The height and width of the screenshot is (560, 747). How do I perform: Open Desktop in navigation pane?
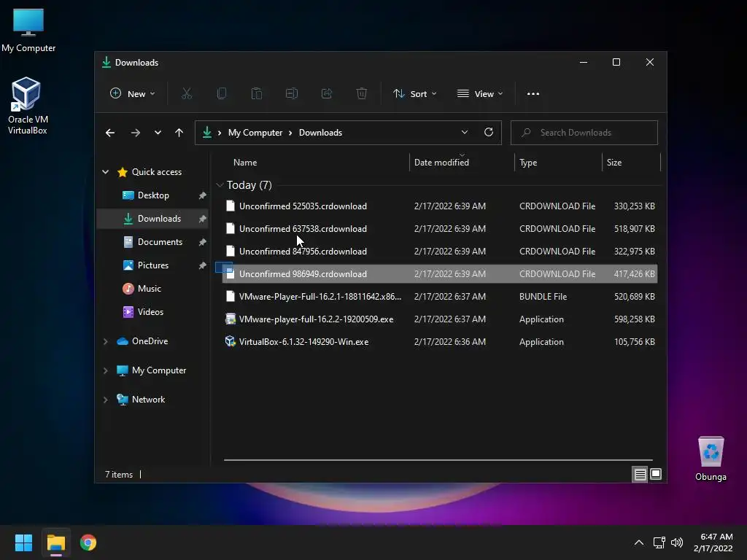click(153, 195)
